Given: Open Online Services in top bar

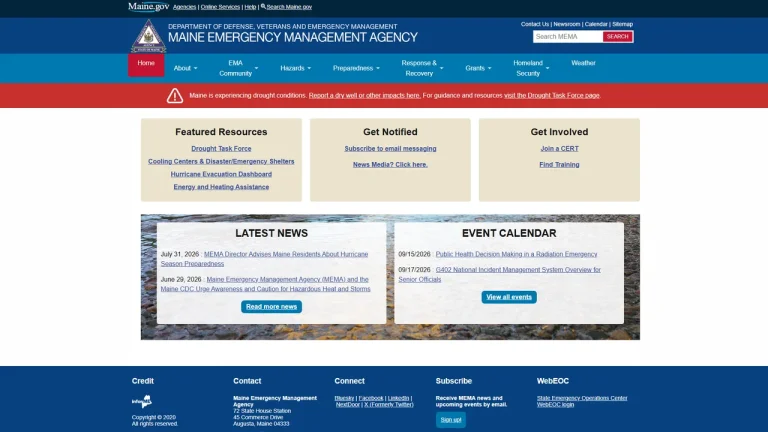Looking at the screenshot, I should (220, 7).
